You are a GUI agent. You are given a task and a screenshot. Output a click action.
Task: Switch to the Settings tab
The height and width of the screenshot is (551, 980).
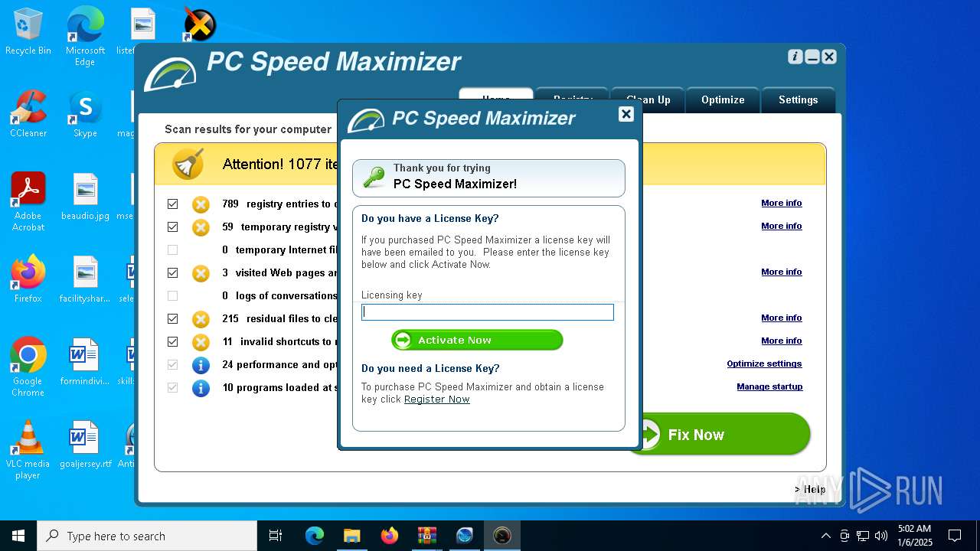[798, 100]
